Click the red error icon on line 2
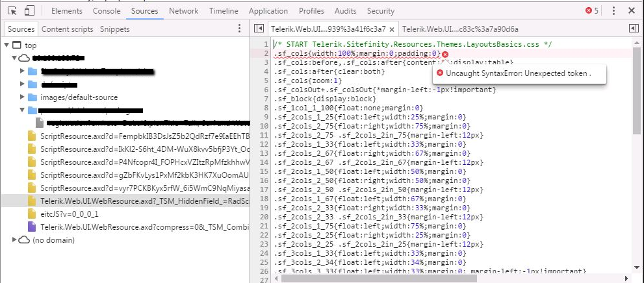This screenshot has height=283, width=644. click(445, 53)
